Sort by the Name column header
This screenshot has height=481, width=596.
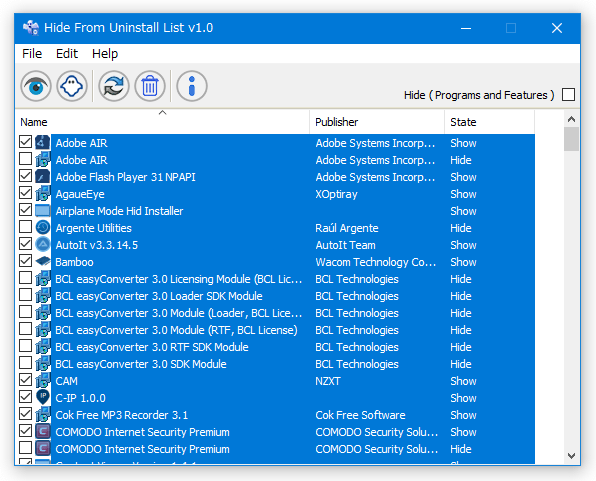[x=163, y=122]
